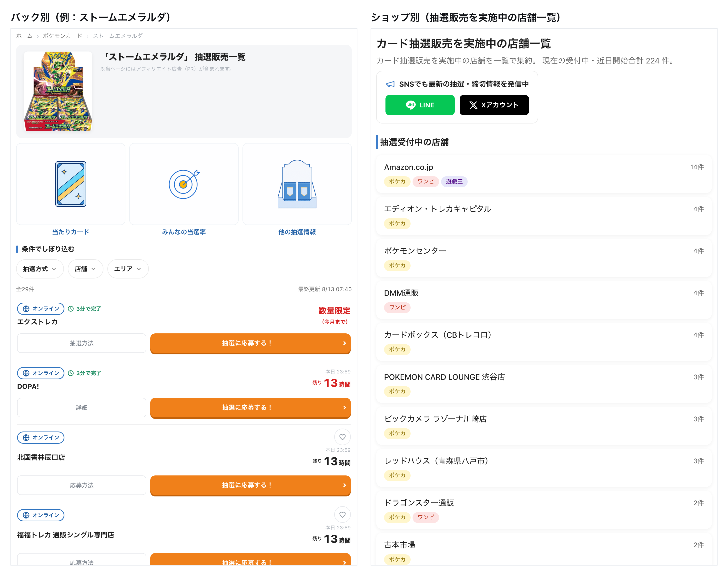Follow the LINE account button
Viewport: 728px width, 576px height.
pos(420,105)
